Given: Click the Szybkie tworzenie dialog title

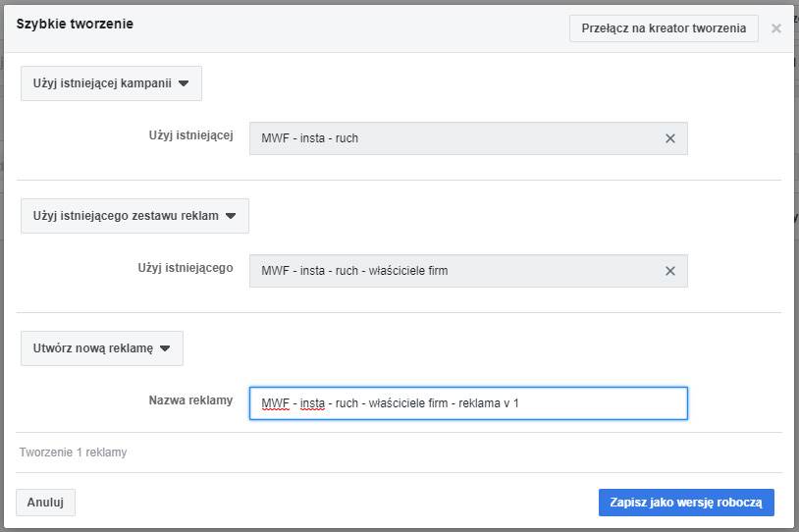Looking at the screenshot, I should [75, 24].
